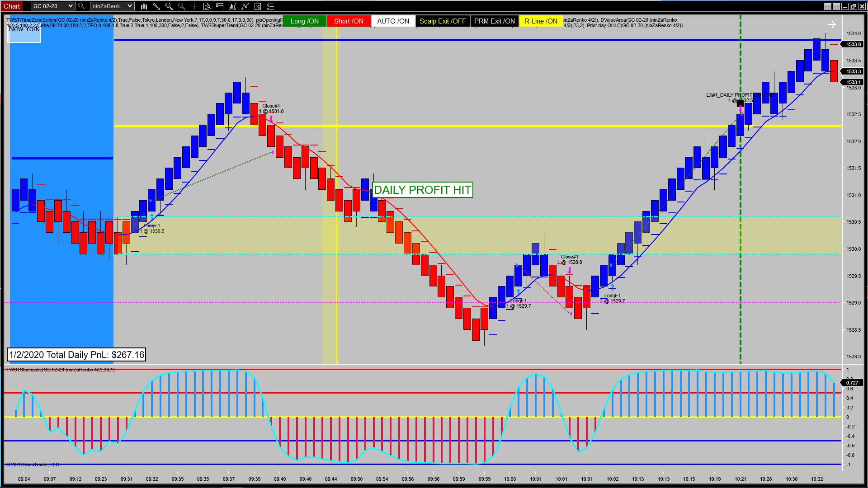Toggle the Short /ON button
Screen dimensions: 868x488
point(349,21)
